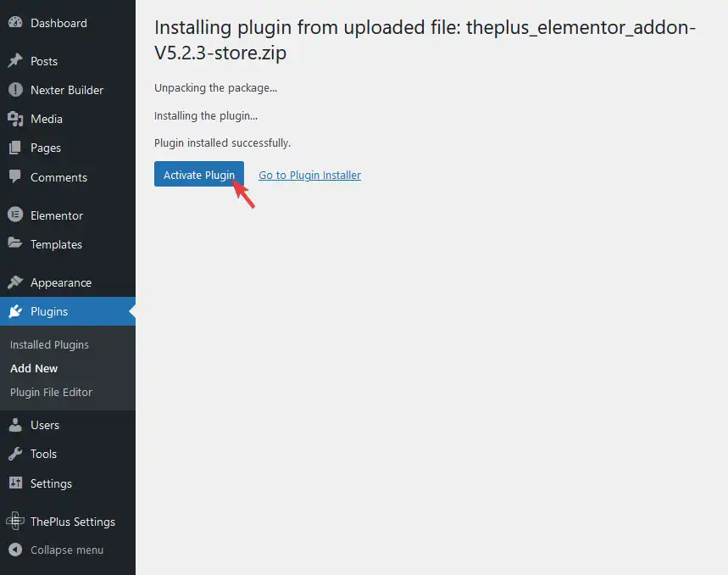Select the Comments bubble icon
This screenshot has height=575, width=728.
[17, 177]
